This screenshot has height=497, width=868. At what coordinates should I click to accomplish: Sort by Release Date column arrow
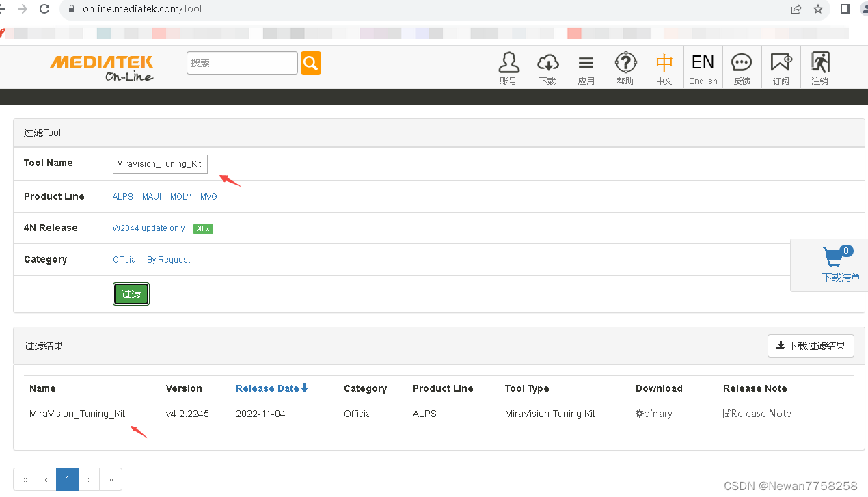tap(305, 388)
